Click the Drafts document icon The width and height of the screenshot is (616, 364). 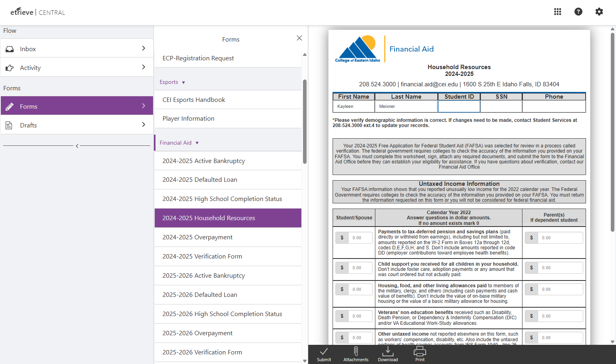click(9, 125)
